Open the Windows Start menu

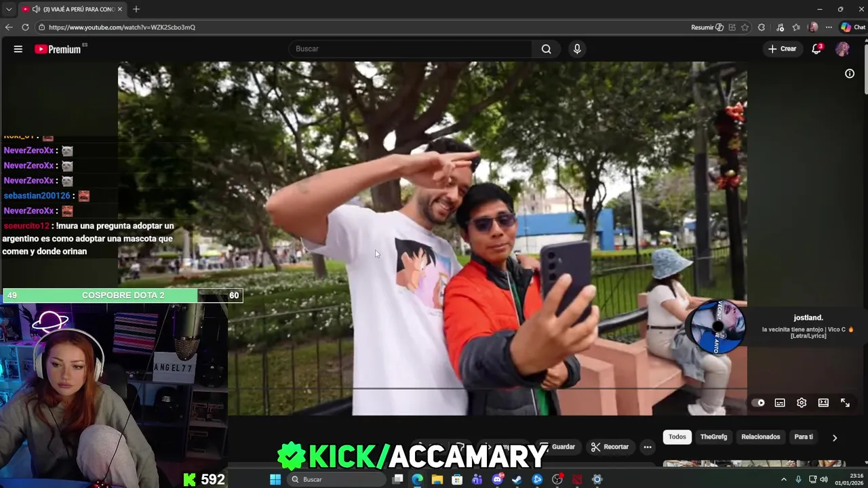click(275, 479)
